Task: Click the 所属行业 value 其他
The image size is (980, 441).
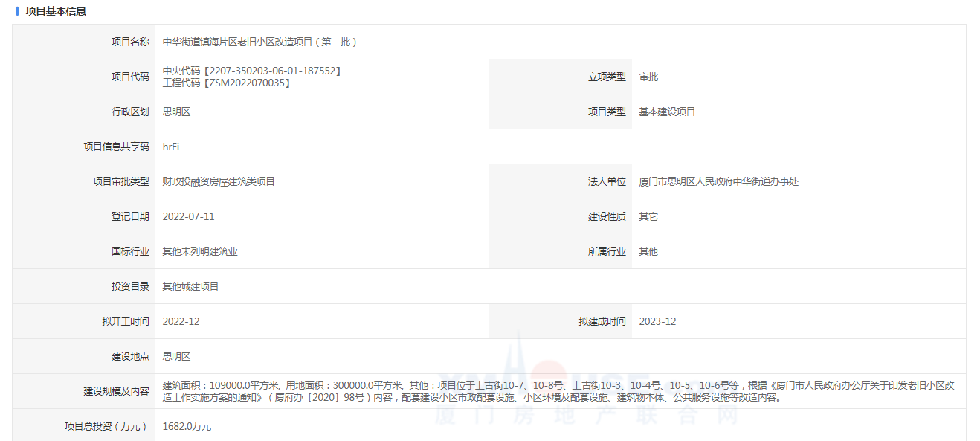Action: pyautogui.click(x=648, y=251)
